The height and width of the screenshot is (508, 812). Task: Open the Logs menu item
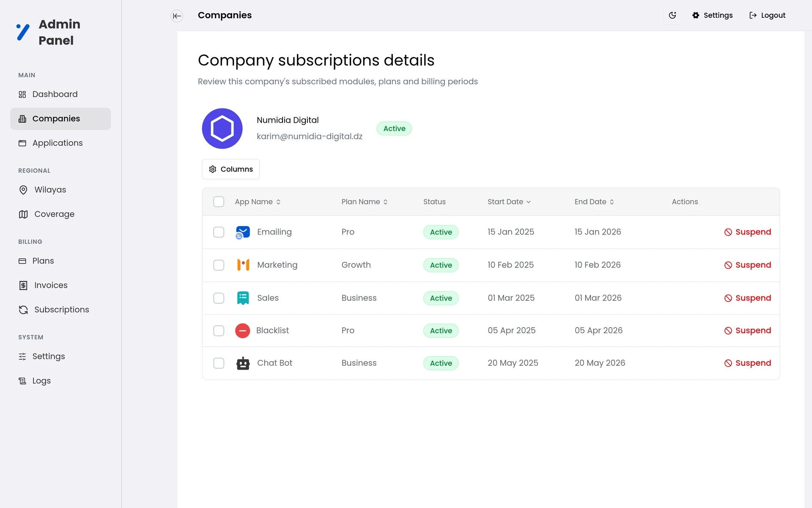coord(60,381)
